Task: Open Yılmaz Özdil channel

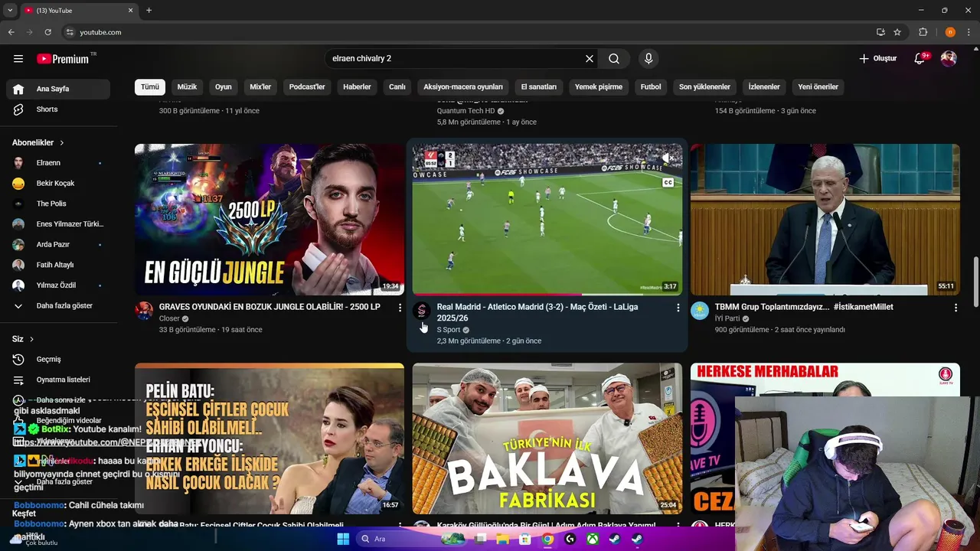Action: [x=58, y=285]
